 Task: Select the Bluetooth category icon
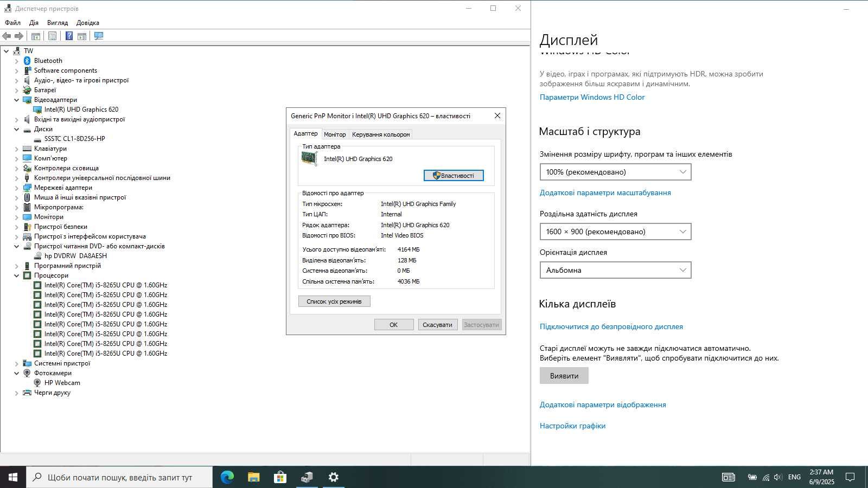(x=27, y=61)
